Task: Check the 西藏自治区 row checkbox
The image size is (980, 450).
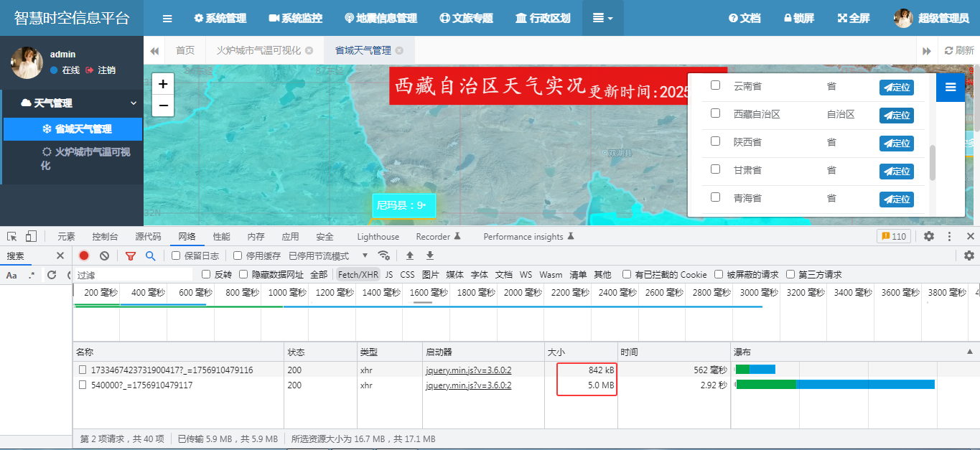Action: [x=715, y=113]
